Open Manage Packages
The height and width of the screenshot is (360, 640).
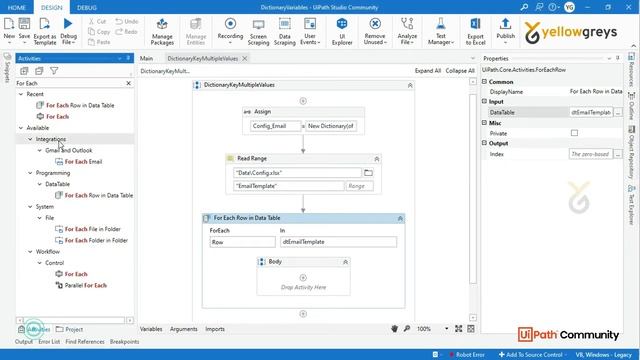[162, 31]
